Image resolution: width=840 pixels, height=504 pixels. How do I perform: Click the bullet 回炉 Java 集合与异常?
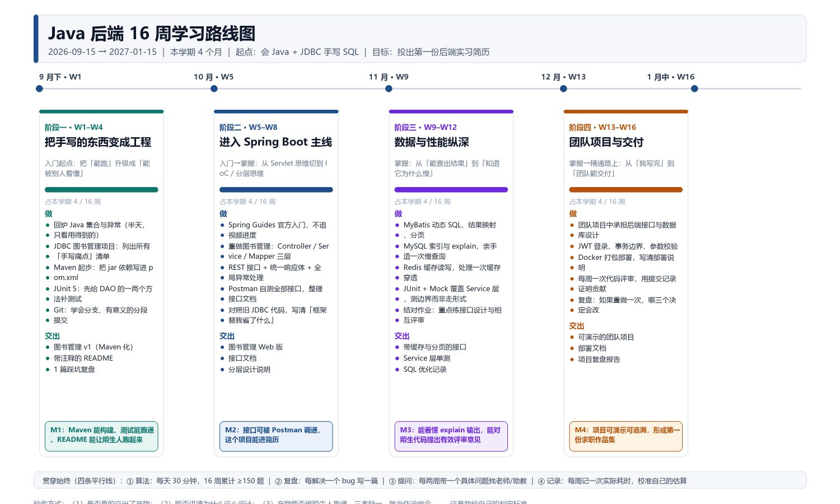(99, 225)
